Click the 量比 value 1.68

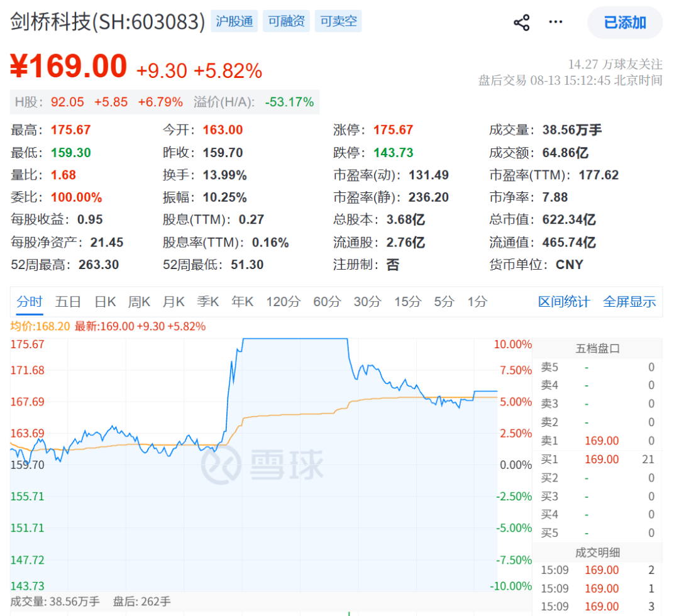[x=63, y=175]
